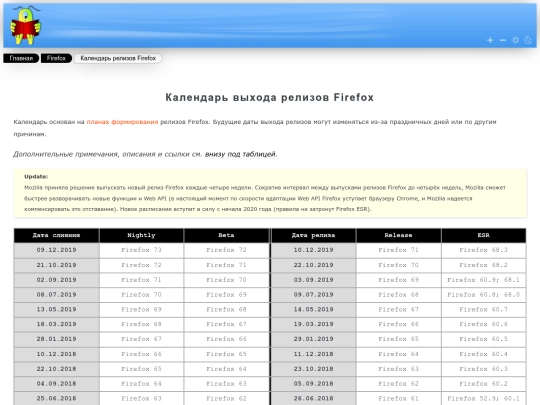Select ESR cell Firefox 68.3
This screenshot has height=405, width=540.
coord(484,250)
